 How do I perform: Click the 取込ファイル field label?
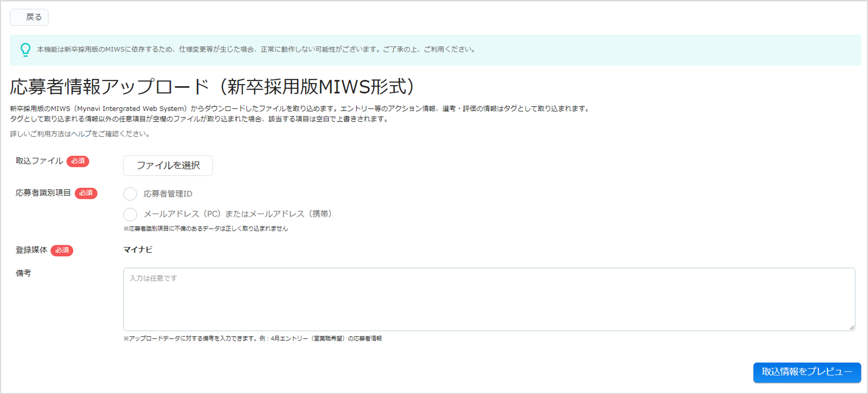click(x=39, y=161)
